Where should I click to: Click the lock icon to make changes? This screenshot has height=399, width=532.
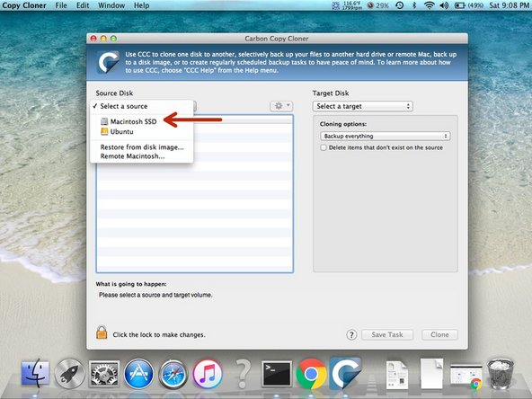[102, 332]
